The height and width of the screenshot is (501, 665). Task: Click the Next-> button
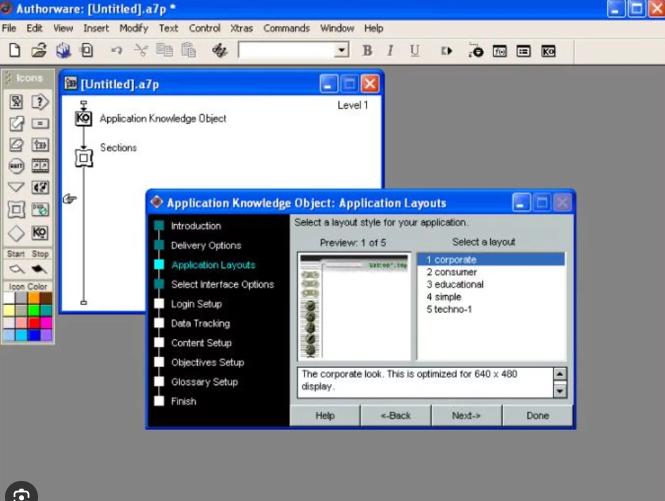[x=467, y=415]
